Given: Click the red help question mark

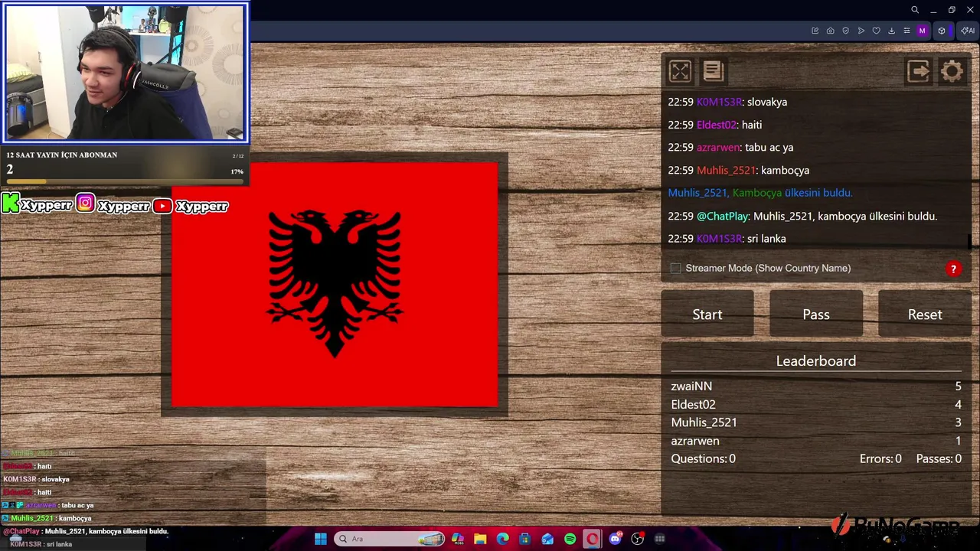Looking at the screenshot, I should (x=953, y=269).
